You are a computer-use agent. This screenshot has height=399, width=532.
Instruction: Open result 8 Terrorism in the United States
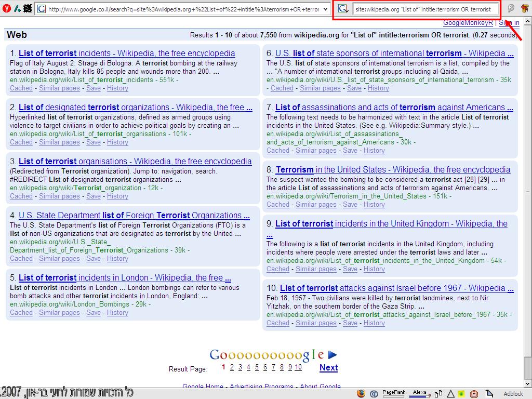pyautogui.click(x=393, y=169)
